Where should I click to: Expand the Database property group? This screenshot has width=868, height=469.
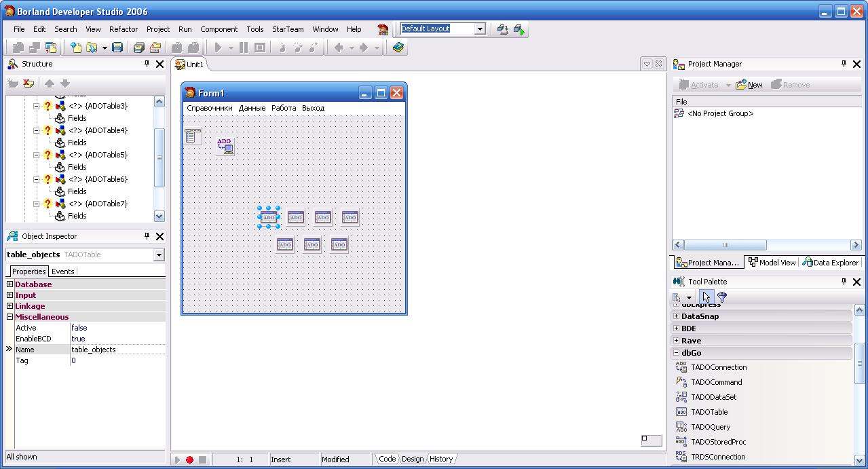(10, 284)
